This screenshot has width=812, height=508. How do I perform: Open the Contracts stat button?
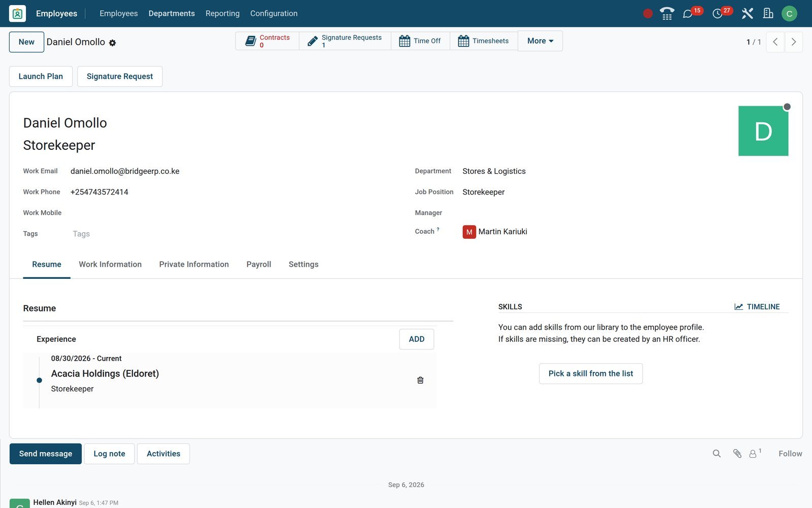(267, 41)
